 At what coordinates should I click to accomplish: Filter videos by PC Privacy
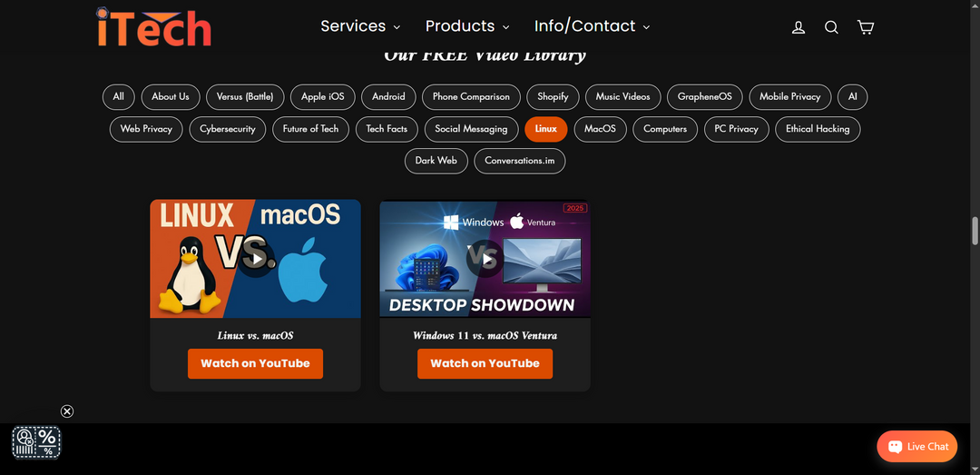(736, 129)
